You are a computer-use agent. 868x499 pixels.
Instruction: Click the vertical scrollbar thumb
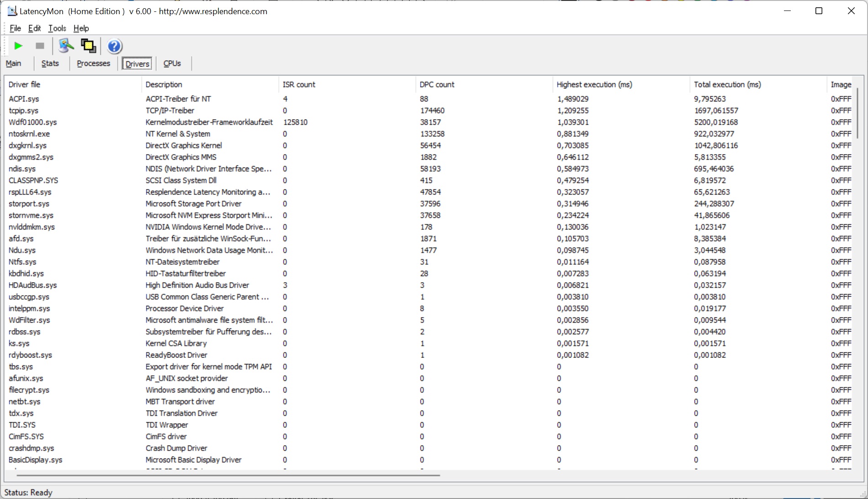[x=857, y=114]
